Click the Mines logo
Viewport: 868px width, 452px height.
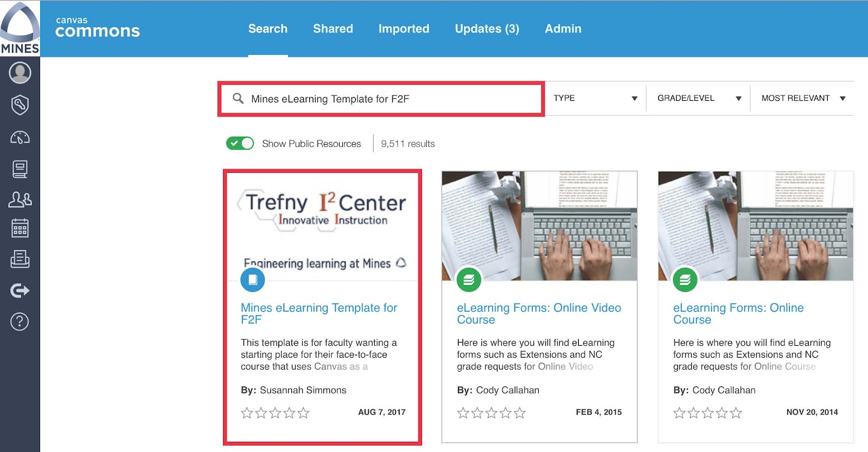20,28
